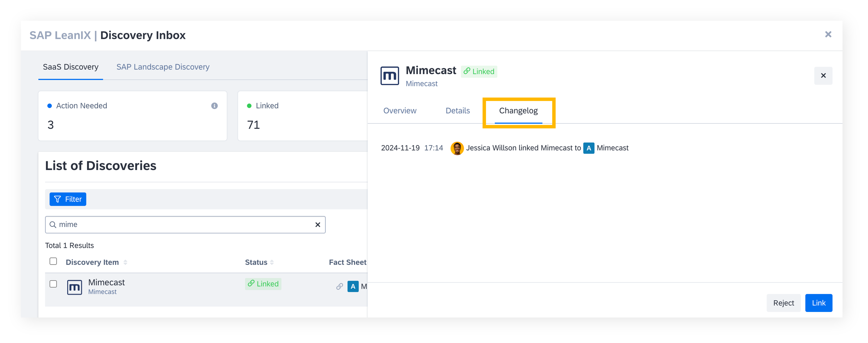
Task: Toggle the select-all checkbox in header
Action: (53, 261)
